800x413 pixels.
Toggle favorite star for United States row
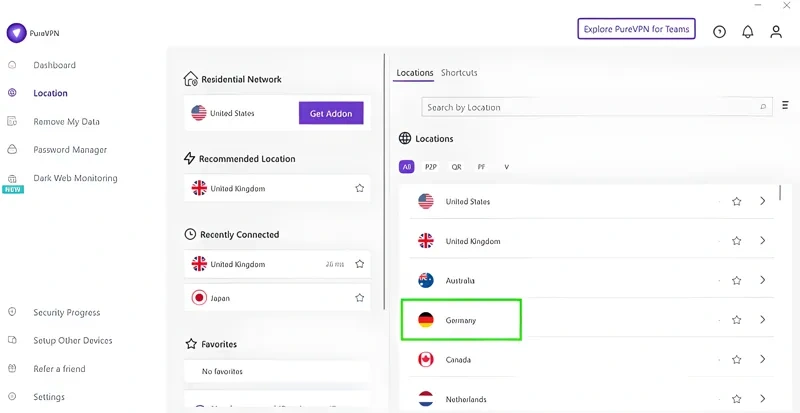coord(736,201)
